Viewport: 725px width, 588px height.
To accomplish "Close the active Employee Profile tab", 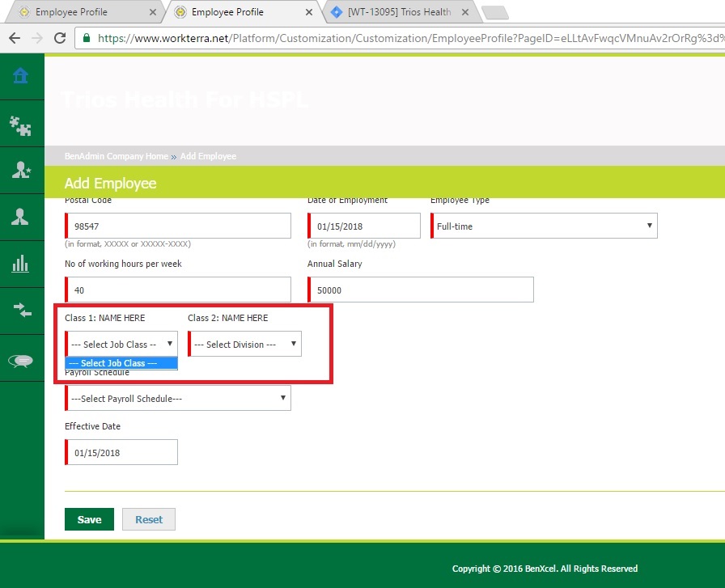I will click(x=309, y=12).
